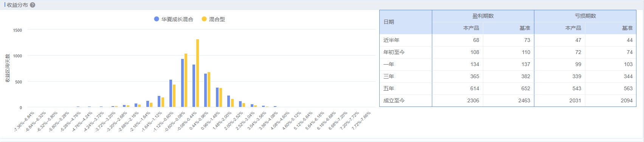Select the 成立至今 table row

click(508, 100)
